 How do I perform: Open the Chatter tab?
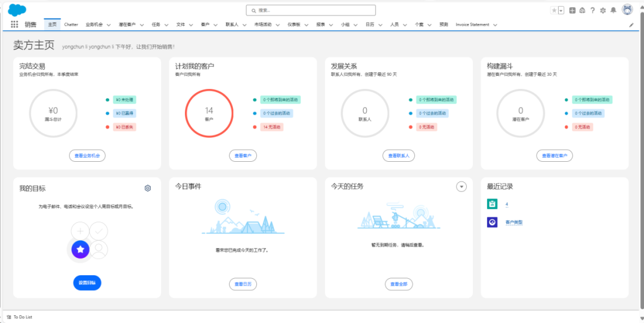tap(71, 24)
